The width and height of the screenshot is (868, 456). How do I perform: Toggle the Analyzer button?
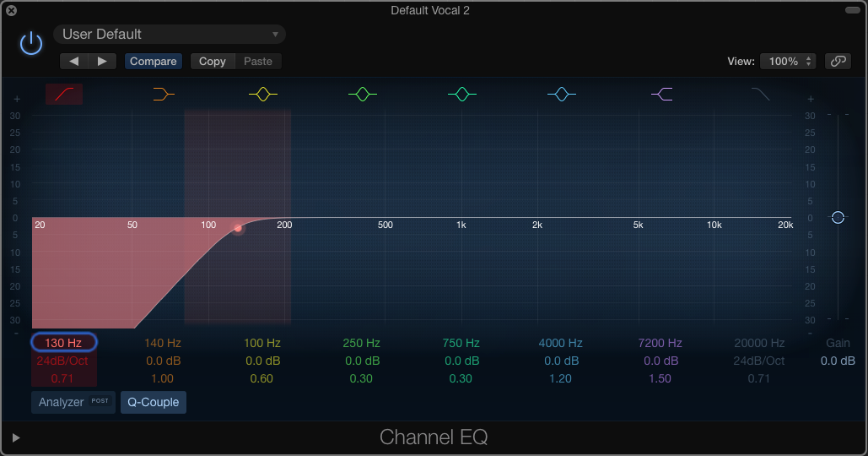(x=73, y=402)
